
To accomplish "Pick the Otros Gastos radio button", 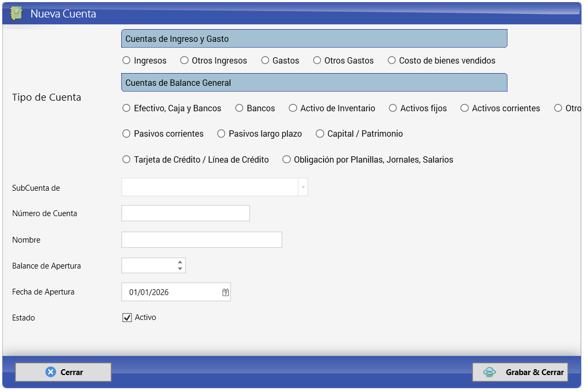I will (x=317, y=60).
